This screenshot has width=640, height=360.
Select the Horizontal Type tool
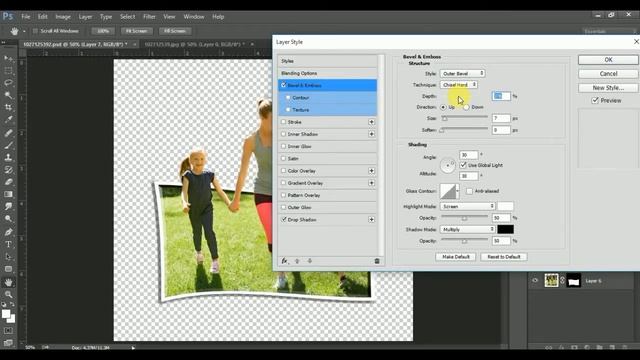8,244
